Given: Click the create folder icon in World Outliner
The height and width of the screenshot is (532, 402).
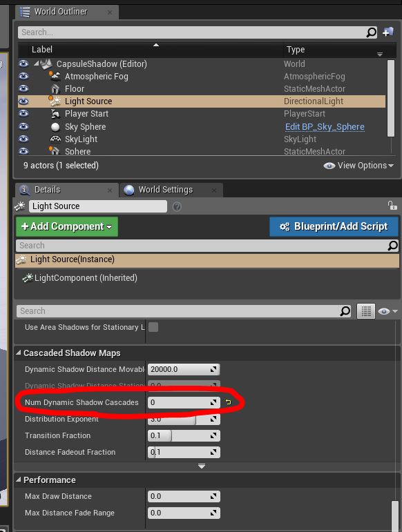Looking at the screenshot, I should (x=388, y=32).
